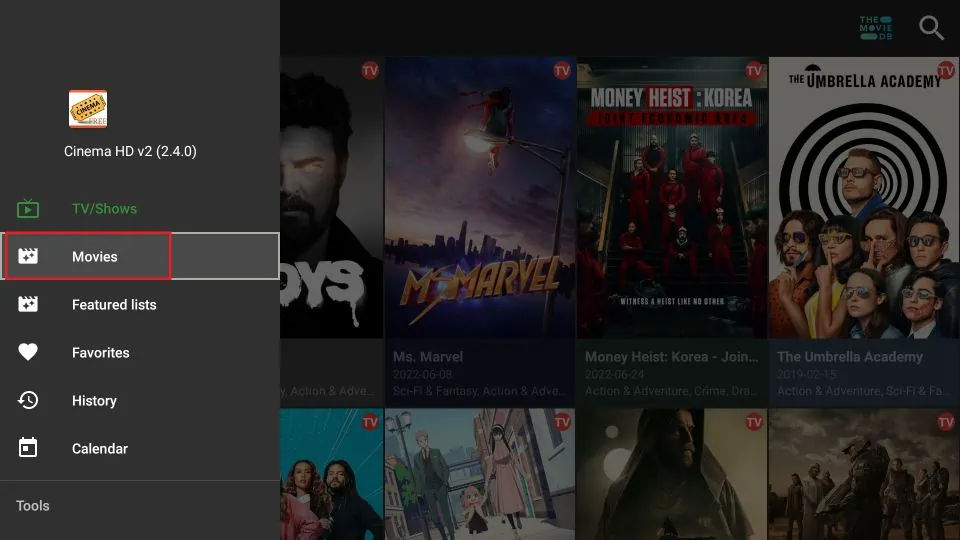
Task: Click the search magnifier icon
Action: click(x=931, y=28)
